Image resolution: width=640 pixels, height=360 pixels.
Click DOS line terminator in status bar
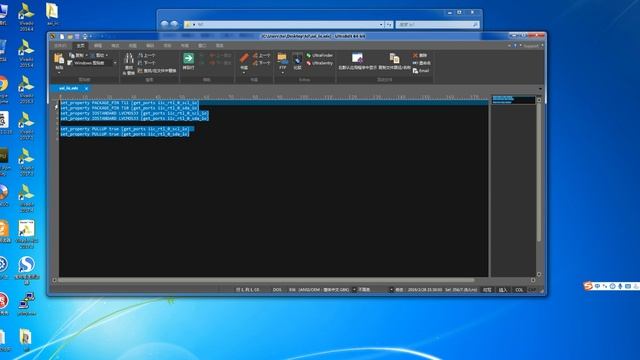click(277, 290)
